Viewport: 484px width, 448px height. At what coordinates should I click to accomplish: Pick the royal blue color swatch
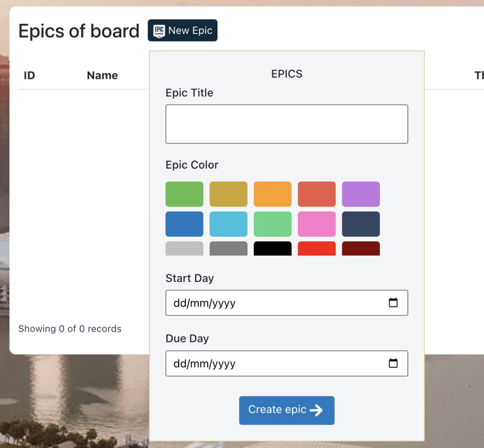tap(184, 224)
